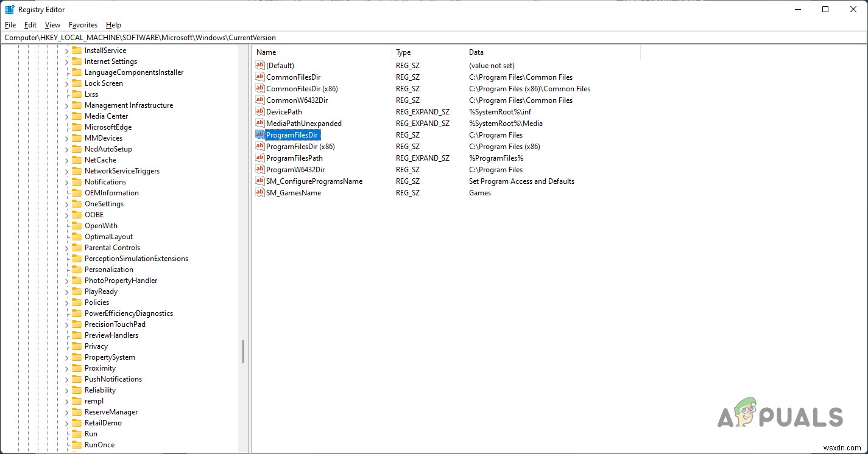The image size is (868, 454).
Task: Expand the OOBE key
Action: tap(67, 215)
